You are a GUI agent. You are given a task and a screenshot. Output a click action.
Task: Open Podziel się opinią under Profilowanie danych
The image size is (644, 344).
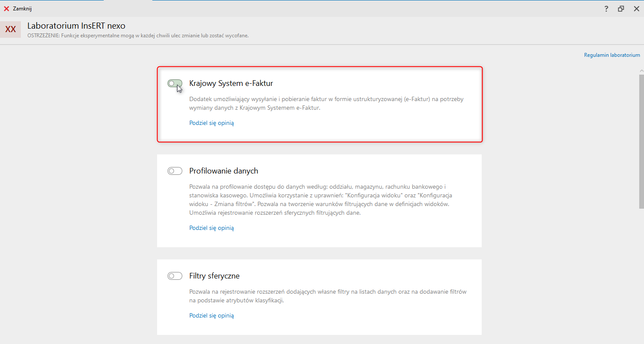pos(211,228)
